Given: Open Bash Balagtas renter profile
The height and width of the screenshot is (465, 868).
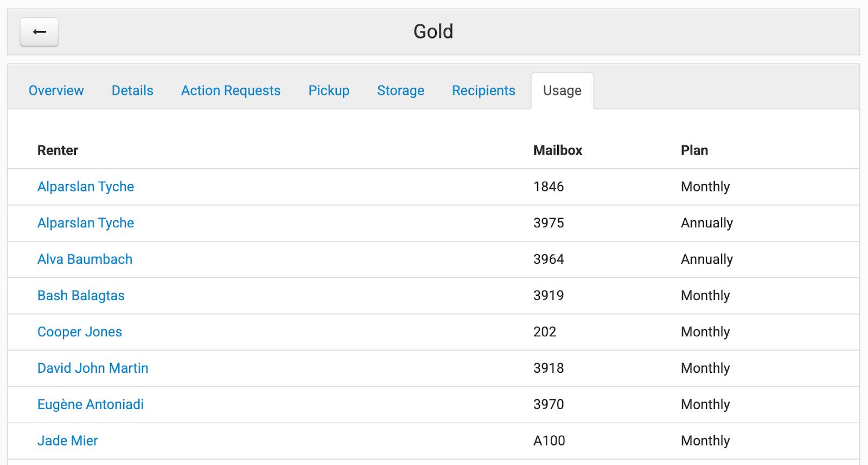Looking at the screenshot, I should pos(81,296).
